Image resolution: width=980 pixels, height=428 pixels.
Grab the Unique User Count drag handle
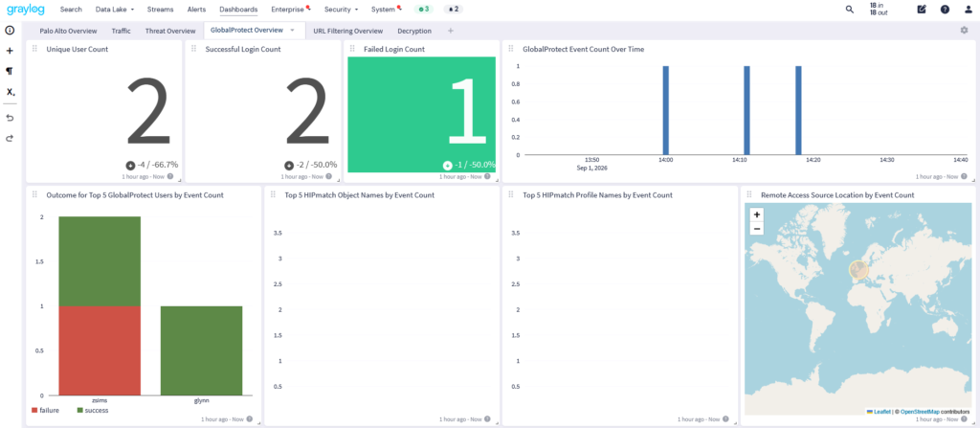[x=35, y=49]
